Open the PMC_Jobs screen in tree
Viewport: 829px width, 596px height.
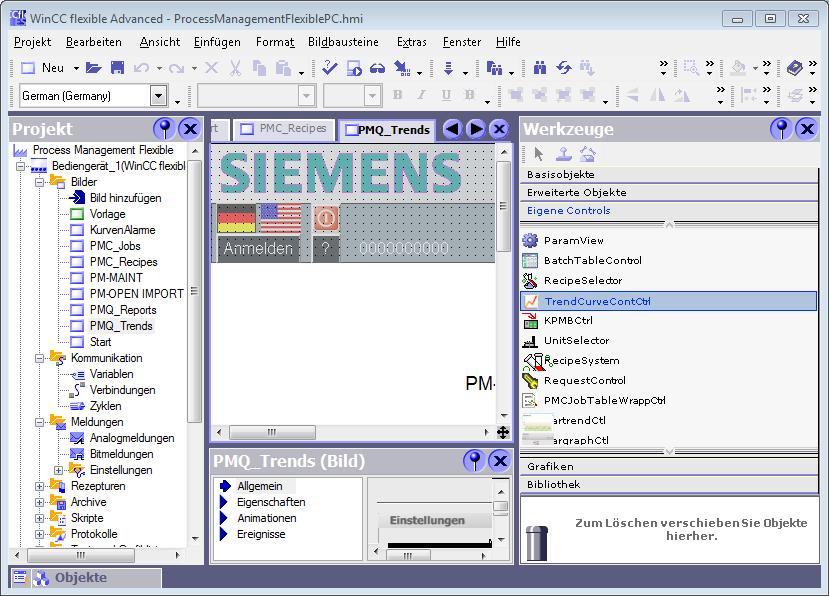click(x=115, y=246)
